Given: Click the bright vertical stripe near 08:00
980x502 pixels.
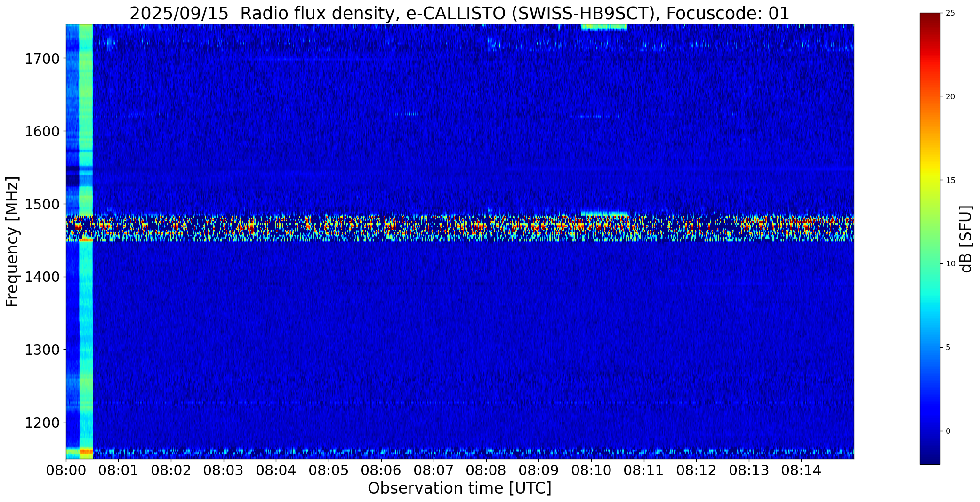Looking at the screenshot, I should point(86,241).
